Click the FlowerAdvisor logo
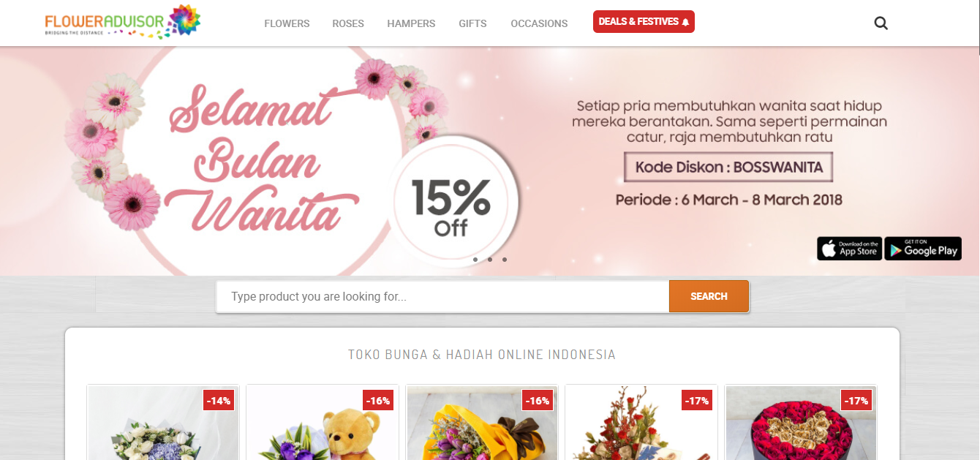Screen dimensions: 980x460 point(122,22)
